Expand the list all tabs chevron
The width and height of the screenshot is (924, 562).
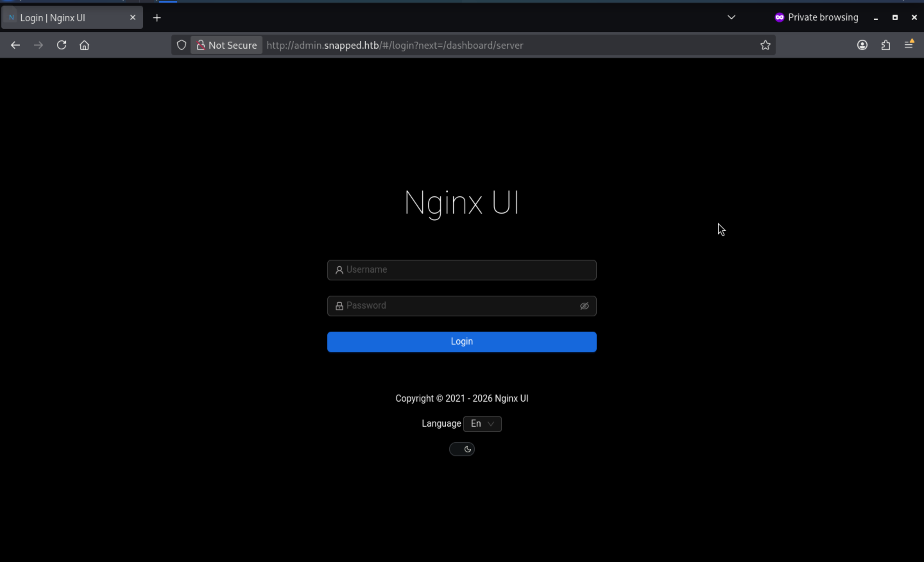tap(731, 17)
